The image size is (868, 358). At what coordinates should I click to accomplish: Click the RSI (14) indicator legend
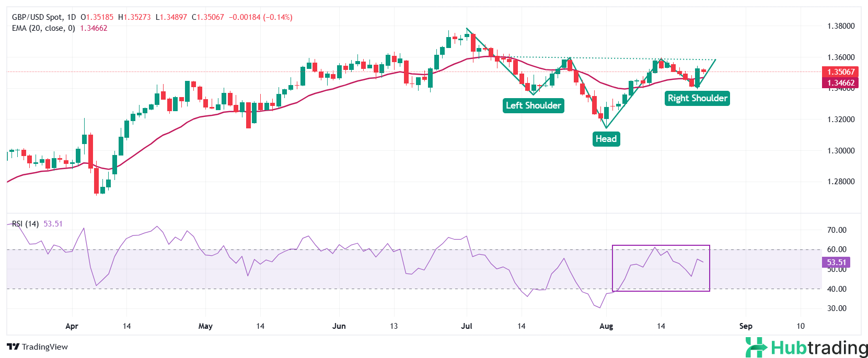pos(26,224)
